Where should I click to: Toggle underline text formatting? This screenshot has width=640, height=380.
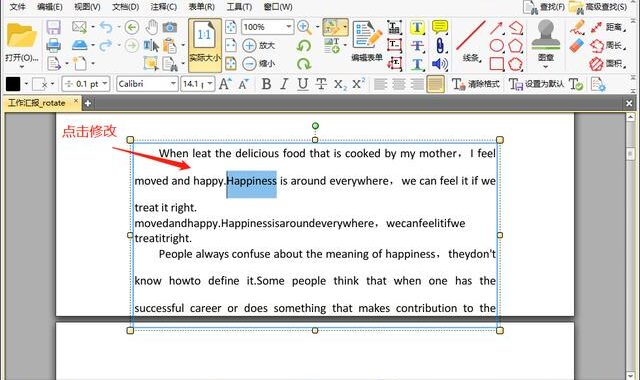click(x=302, y=84)
